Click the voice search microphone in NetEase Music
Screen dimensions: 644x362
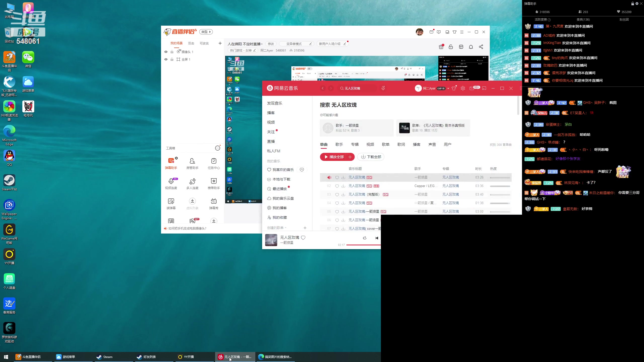[x=383, y=88]
